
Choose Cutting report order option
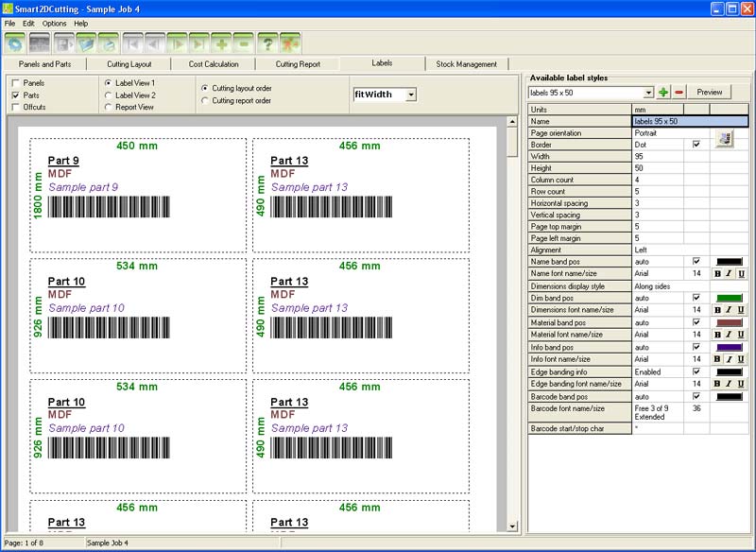tap(205, 101)
